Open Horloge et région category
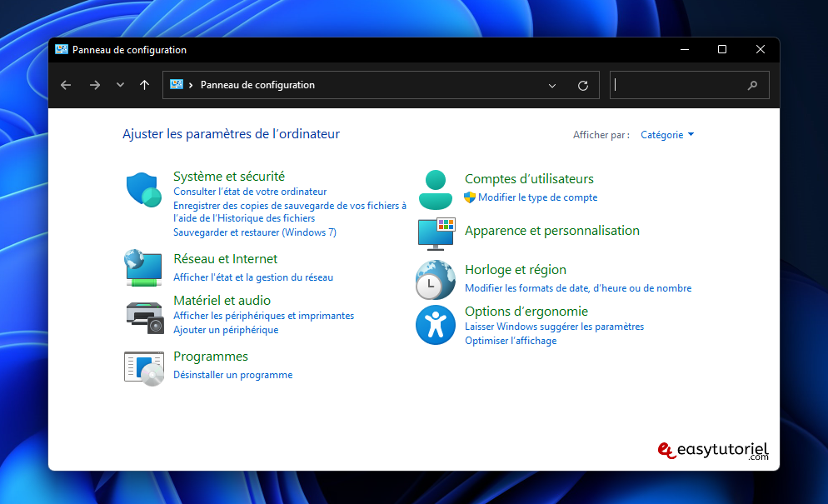828x504 pixels. [515, 269]
